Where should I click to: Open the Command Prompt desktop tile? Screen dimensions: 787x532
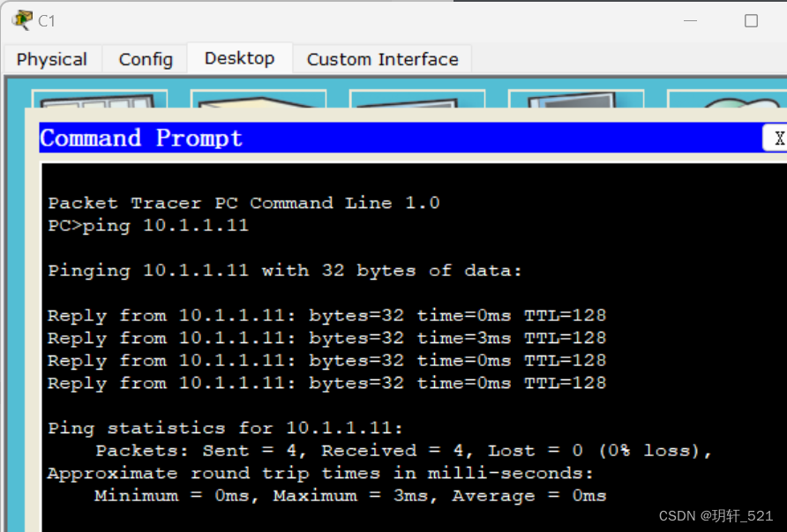tap(576, 99)
